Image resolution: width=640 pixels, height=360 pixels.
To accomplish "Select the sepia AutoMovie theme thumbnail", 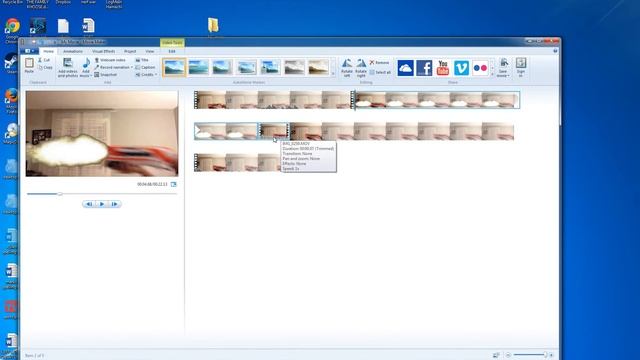I will click(318, 67).
